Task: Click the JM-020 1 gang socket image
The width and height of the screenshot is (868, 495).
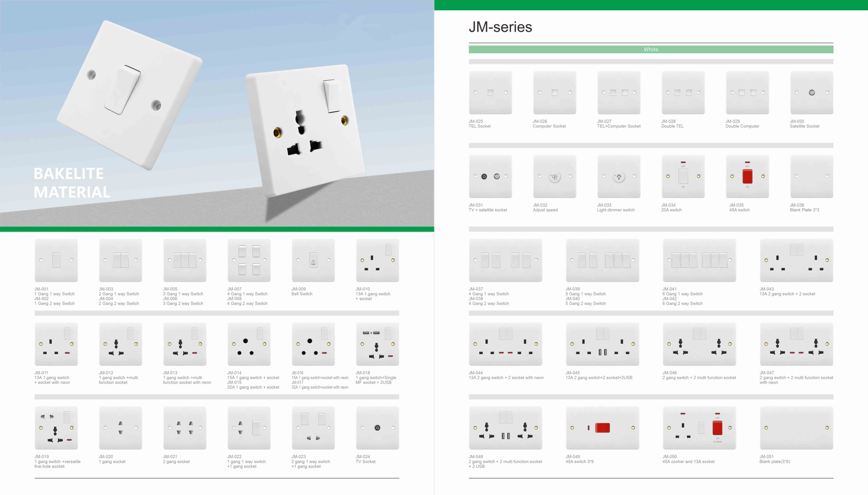Action: point(120,428)
